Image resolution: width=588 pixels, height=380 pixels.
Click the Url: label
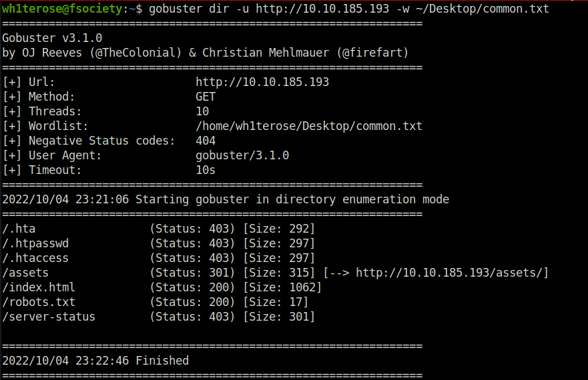tap(41, 82)
